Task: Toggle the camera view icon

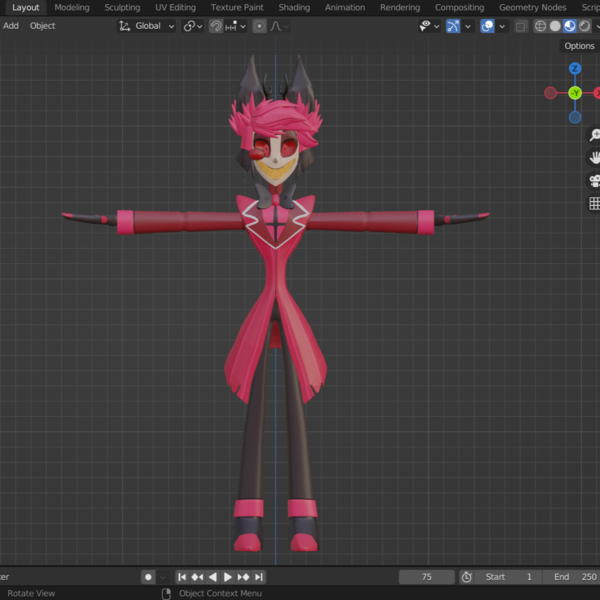Action: (x=594, y=181)
